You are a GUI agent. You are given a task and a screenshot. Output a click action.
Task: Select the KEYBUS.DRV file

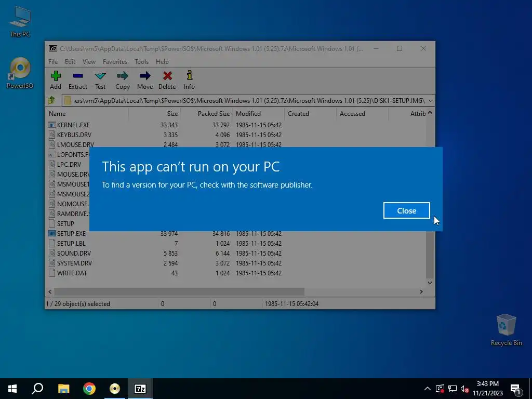point(74,135)
